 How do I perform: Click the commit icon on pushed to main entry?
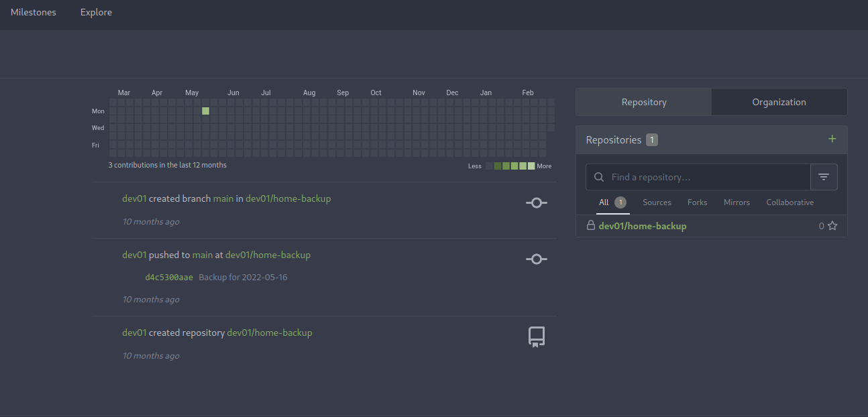coord(537,259)
